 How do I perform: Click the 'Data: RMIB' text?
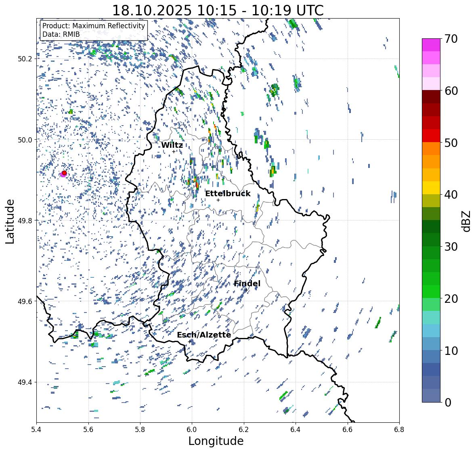pyautogui.click(x=61, y=34)
